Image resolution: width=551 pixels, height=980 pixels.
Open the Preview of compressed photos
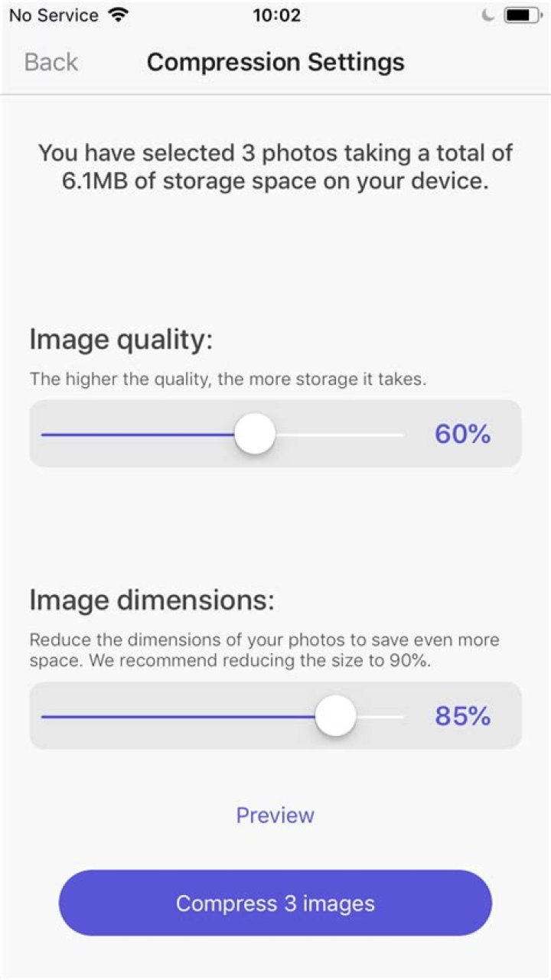(x=275, y=815)
